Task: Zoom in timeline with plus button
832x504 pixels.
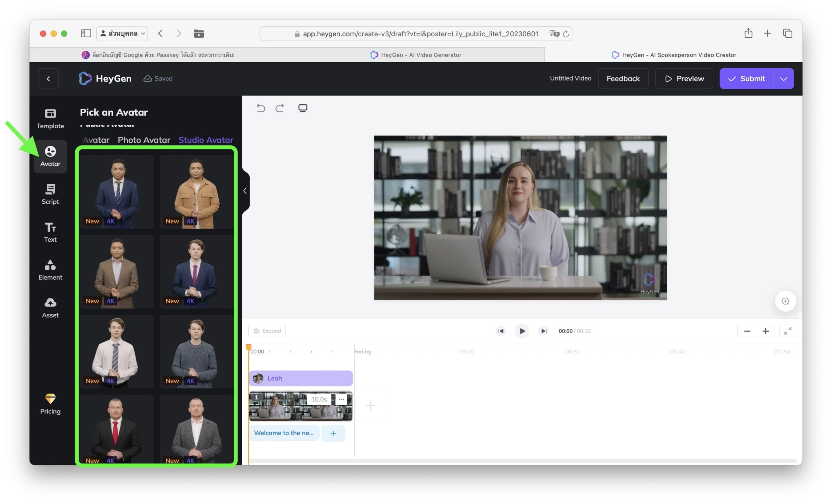Action: click(765, 331)
